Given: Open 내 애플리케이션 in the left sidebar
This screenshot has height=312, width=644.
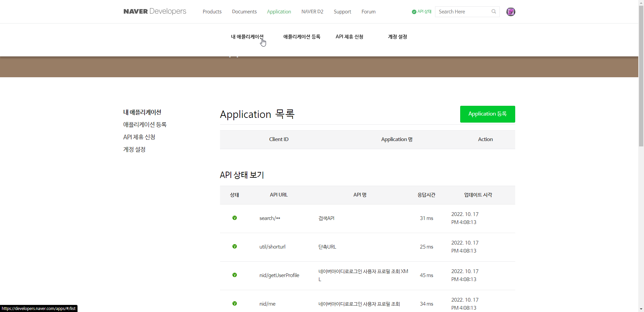Looking at the screenshot, I should click(x=142, y=112).
